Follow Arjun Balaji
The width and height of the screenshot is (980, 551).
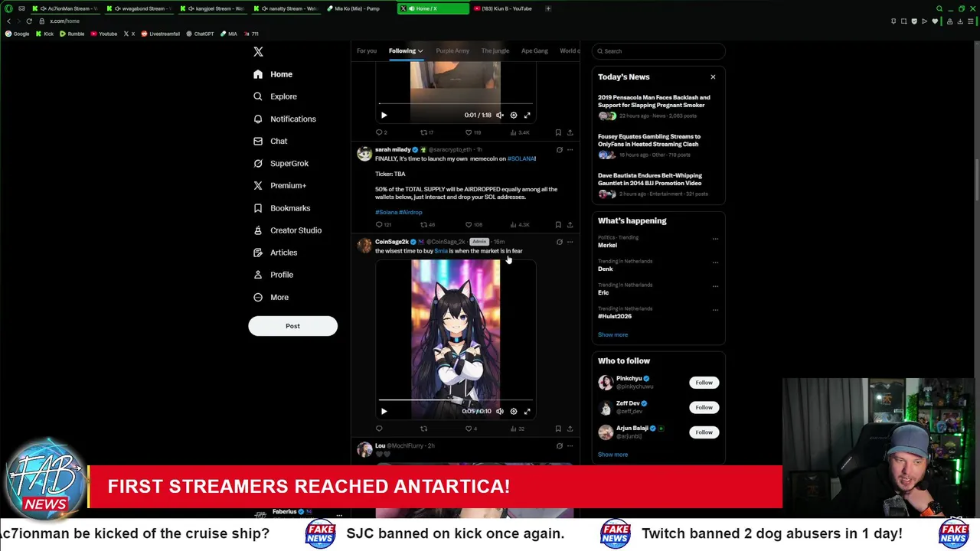[x=704, y=432]
